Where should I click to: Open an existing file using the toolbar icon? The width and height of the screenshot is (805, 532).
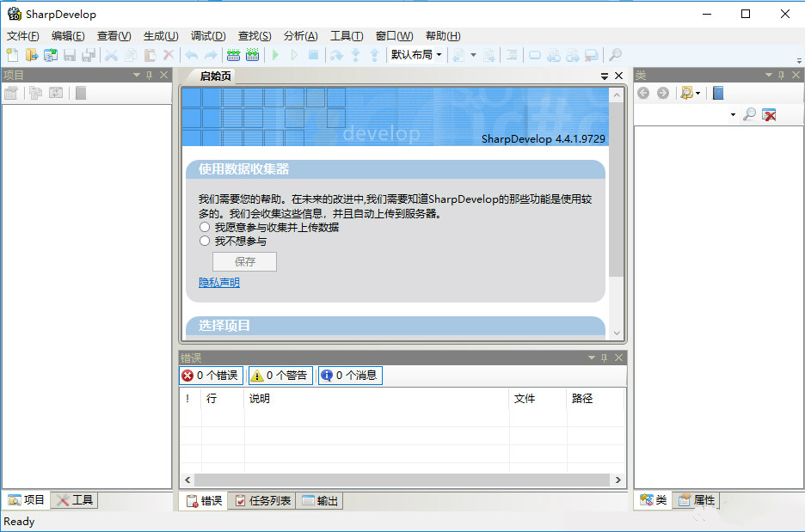coord(31,54)
